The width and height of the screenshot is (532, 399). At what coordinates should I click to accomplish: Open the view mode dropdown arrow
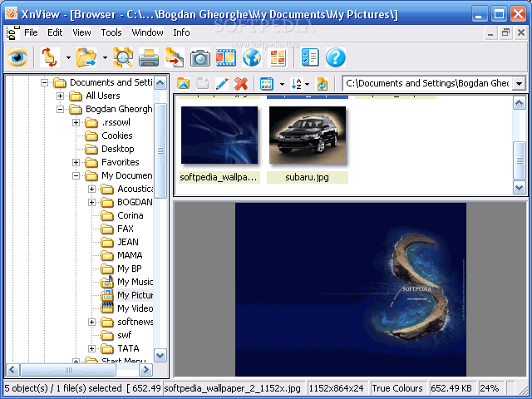(x=282, y=84)
